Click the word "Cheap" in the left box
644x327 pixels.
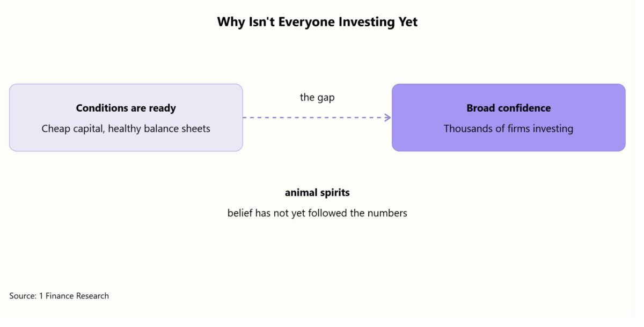point(55,129)
